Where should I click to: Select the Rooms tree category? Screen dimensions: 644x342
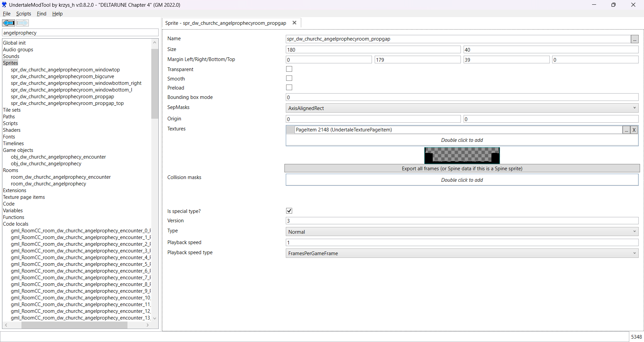[10, 170]
